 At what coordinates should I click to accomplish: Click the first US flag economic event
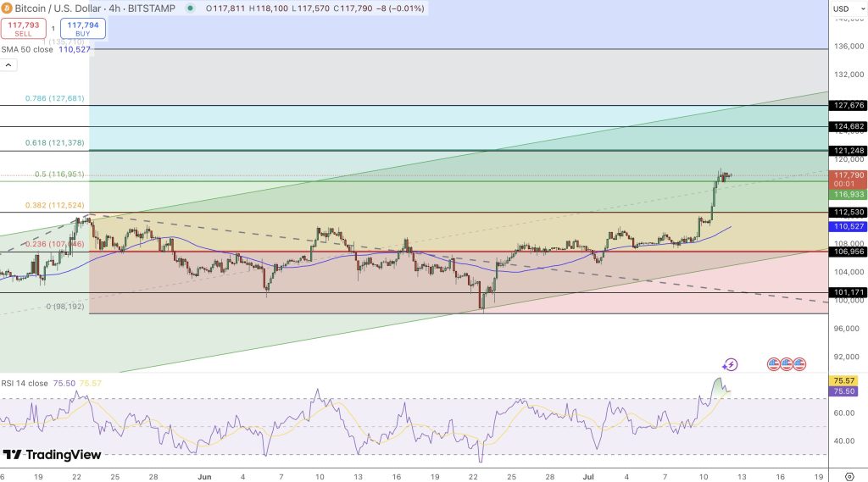point(773,364)
